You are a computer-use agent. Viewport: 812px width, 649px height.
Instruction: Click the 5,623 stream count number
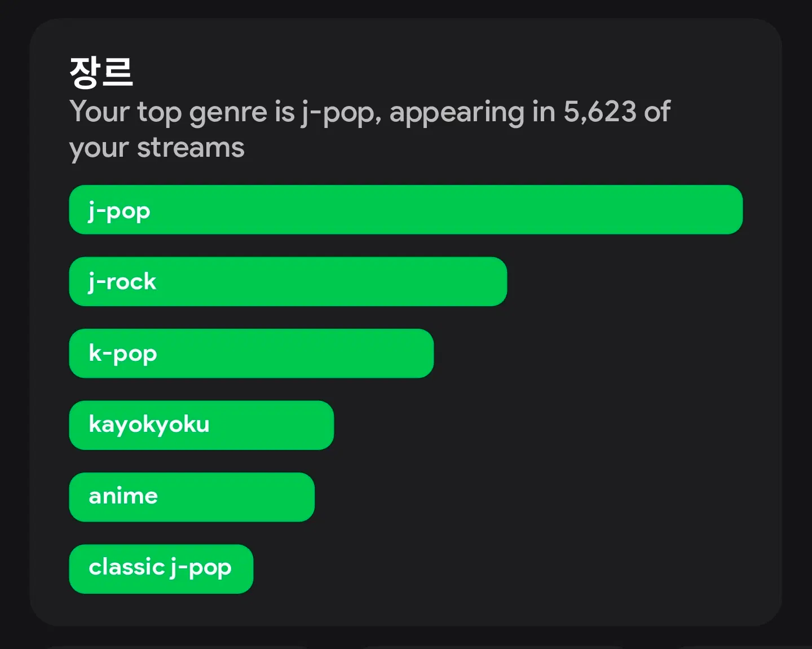coord(600,112)
